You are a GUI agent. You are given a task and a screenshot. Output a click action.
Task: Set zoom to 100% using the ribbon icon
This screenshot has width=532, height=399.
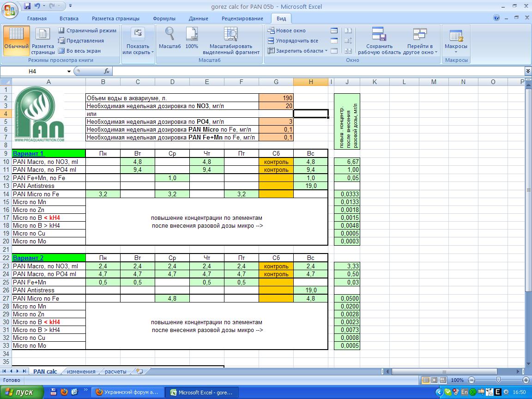click(192, 35)
